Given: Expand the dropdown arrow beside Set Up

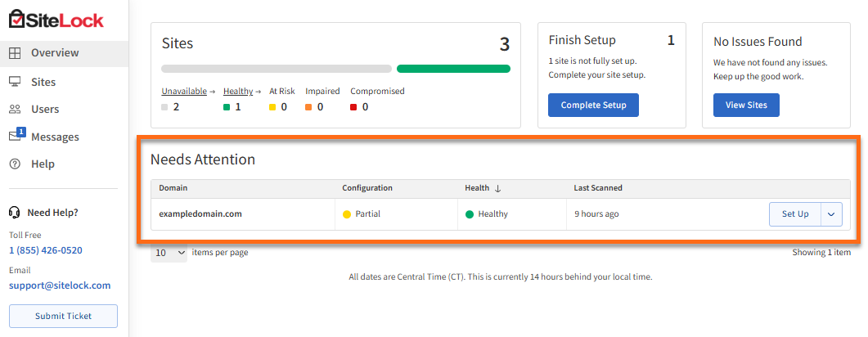Looking at the screenshot, I should point(831,214).
